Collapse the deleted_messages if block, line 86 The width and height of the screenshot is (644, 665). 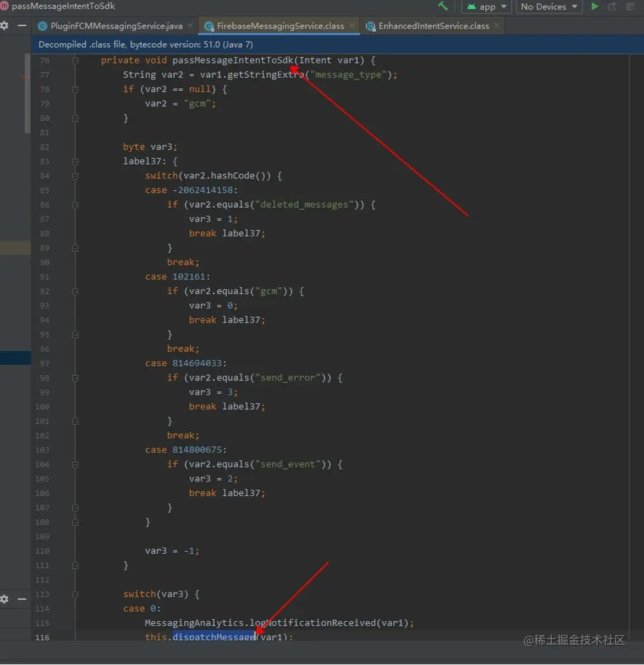coord(75,205)
